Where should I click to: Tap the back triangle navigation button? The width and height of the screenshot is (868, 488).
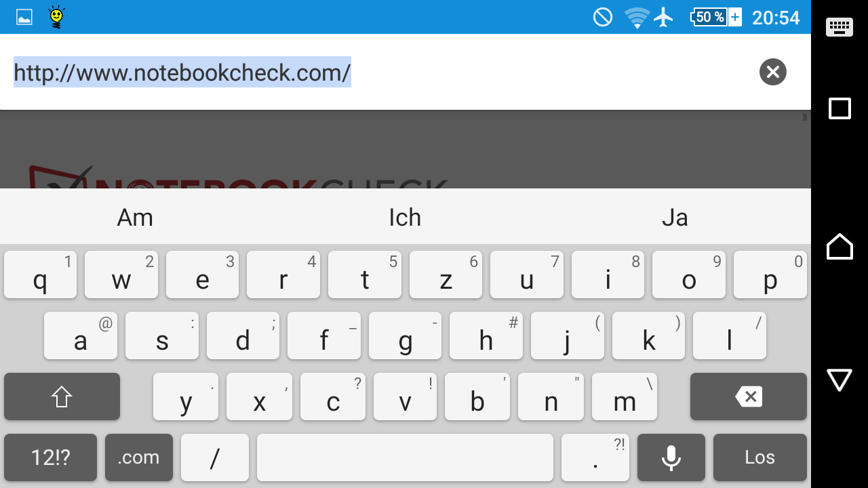pos(840,380)
